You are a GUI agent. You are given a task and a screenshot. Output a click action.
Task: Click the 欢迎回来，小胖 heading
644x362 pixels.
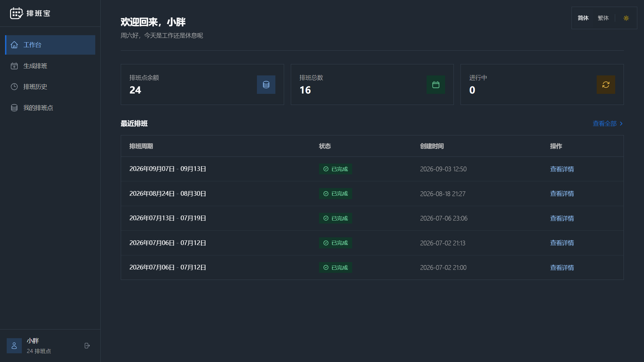pyautogui.click(x=153, y=22)
